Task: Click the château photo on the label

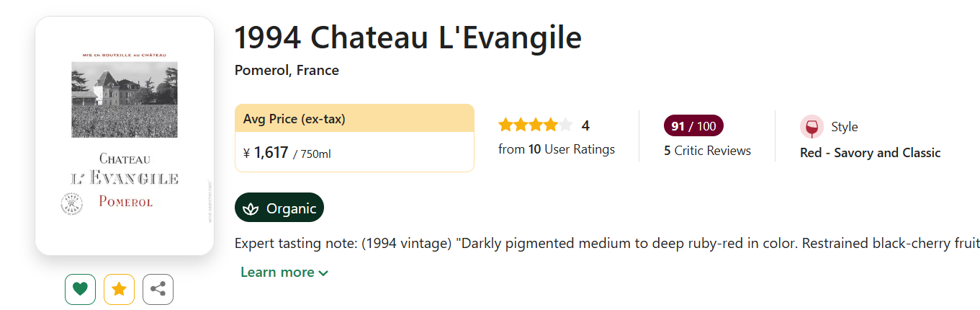Action: click(125, 99)
